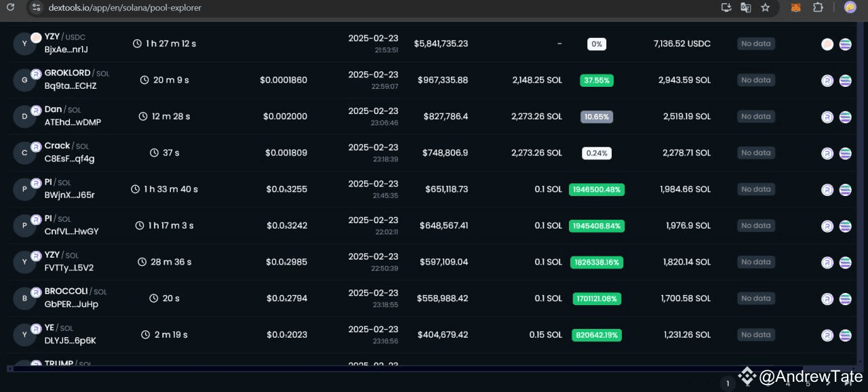This screenshot has height=392, width=868.
Task: Open the MetaMask fox extension
Action: click(796, 7)
